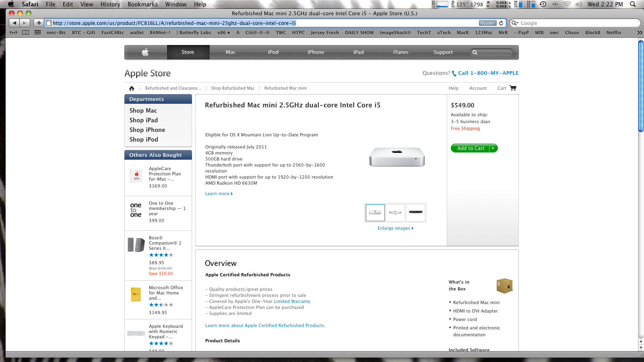
Task: Open the History menu
Action: click(x=110, y=4)
